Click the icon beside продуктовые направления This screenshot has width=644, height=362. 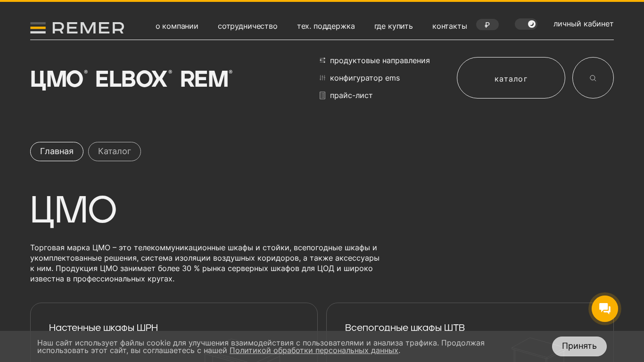322,60
